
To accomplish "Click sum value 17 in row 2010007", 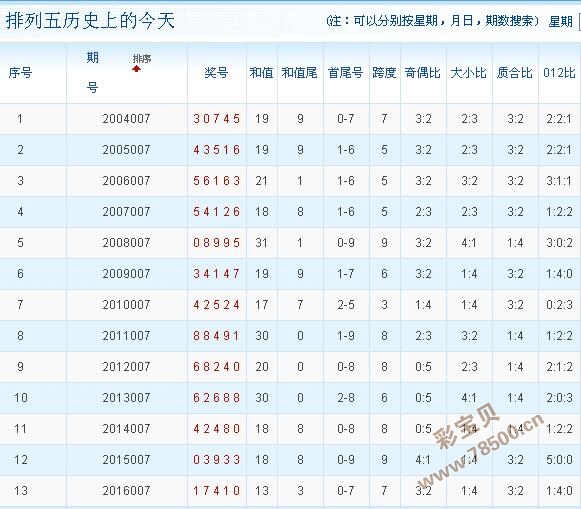I will coord(262,305).
